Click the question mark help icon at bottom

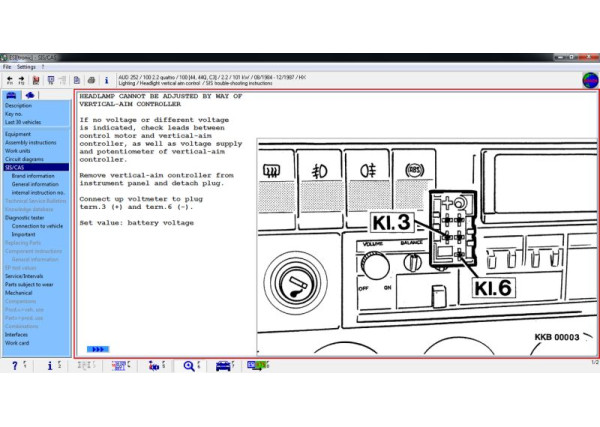tap(14, 366)
